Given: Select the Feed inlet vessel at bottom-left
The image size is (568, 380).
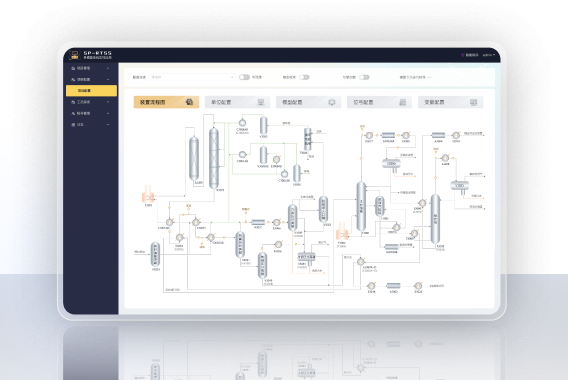Looking at the screenshot, I should tap(155, 254).
